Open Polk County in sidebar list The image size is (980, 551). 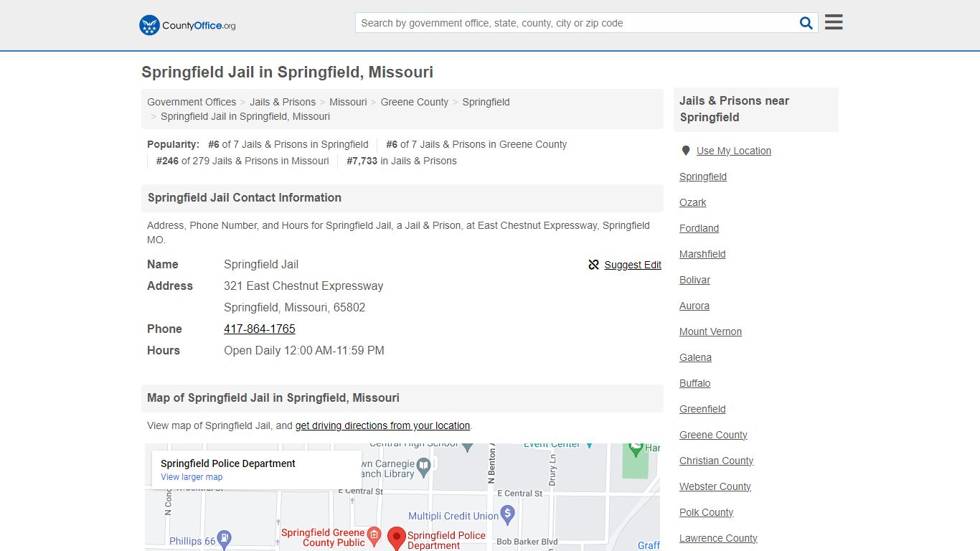(x=706, y=512)
